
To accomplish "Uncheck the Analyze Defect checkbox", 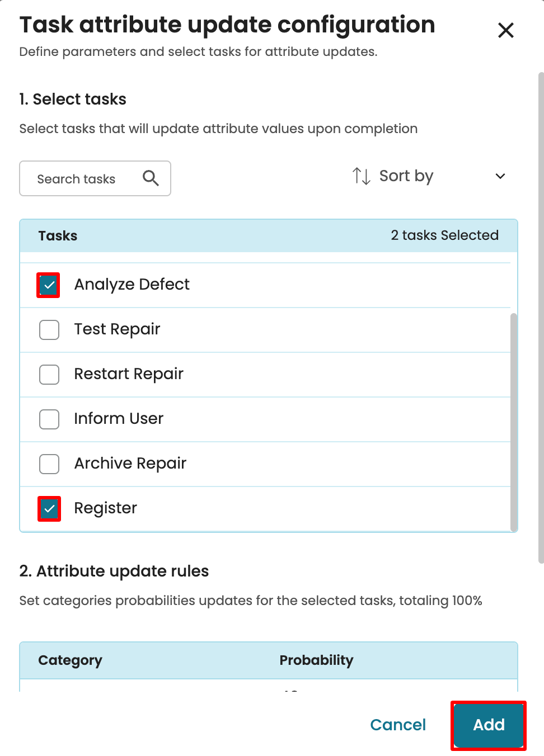I will [x=49, y=285].
